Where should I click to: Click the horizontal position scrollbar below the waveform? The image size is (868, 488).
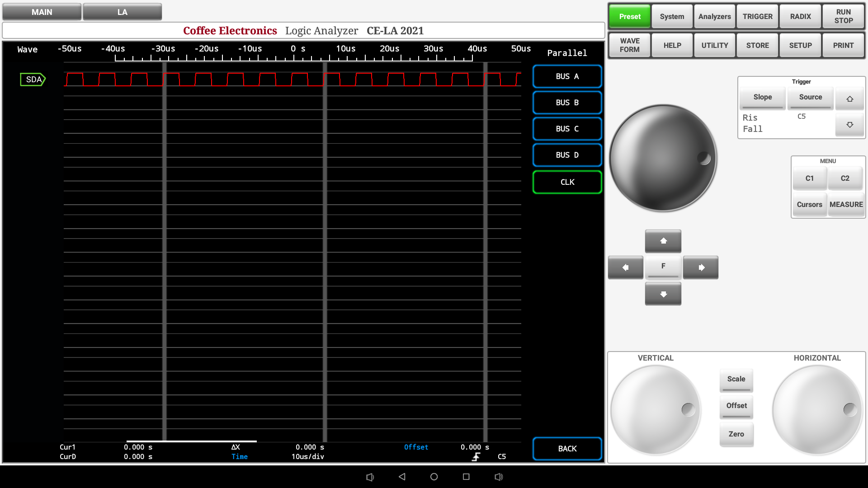pos(192,441)
